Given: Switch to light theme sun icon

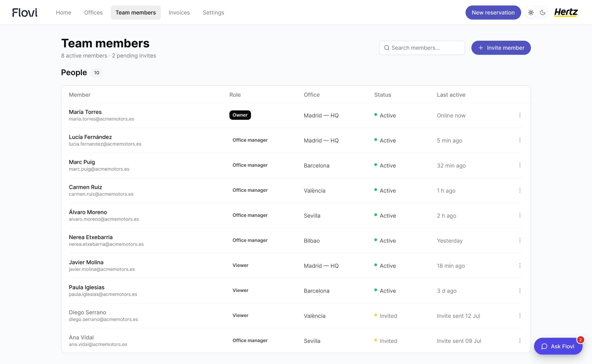Looking at the screenshot, I should 531,12.
